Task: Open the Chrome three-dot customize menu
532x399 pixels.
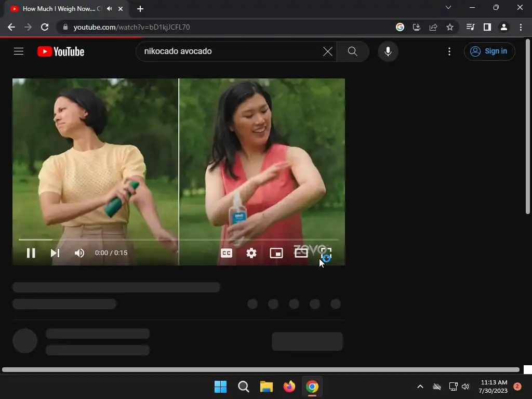Action: (521, 27)
